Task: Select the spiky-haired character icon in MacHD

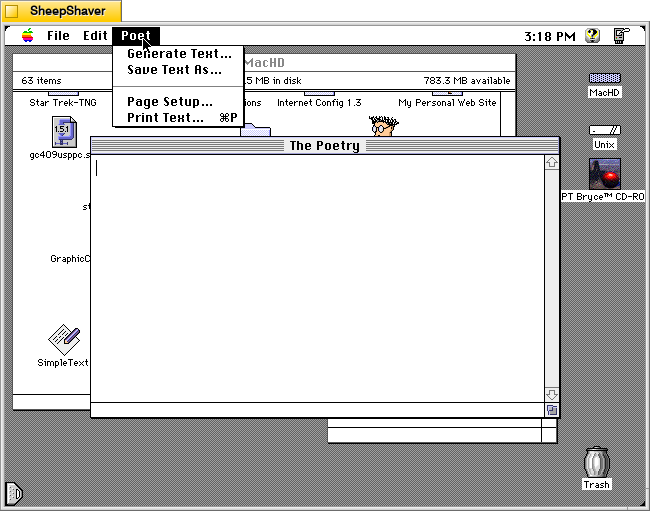Action: pyautogui.click(x=383, y=126)
